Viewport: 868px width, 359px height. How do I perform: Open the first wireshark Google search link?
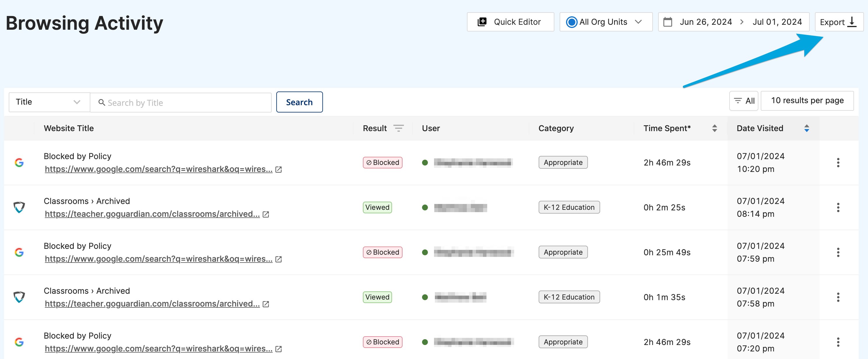158,169
